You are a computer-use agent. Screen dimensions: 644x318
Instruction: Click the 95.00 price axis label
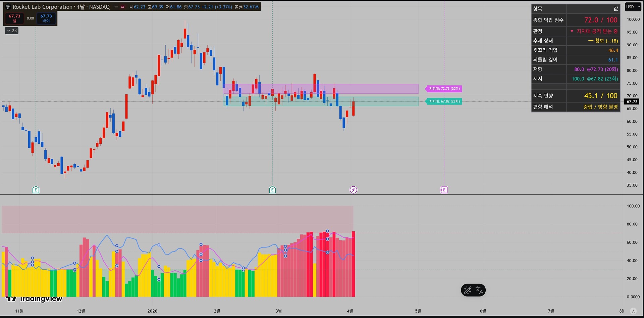coord(632,32)
